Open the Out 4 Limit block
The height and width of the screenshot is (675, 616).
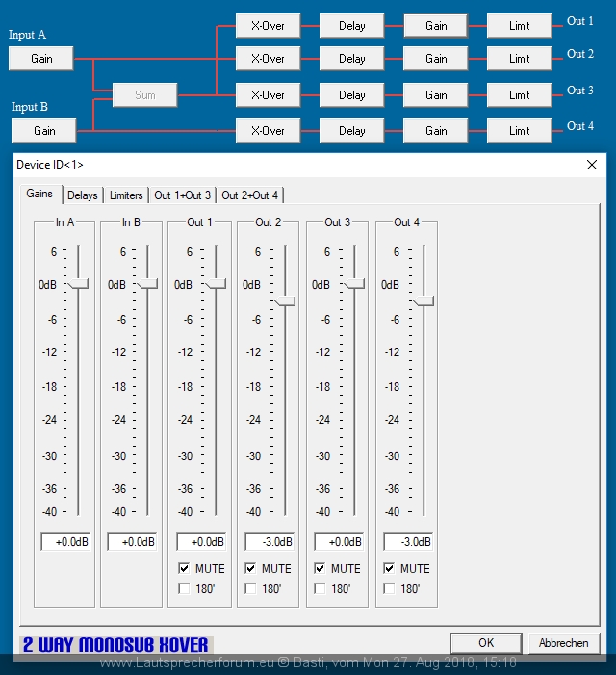519,131
